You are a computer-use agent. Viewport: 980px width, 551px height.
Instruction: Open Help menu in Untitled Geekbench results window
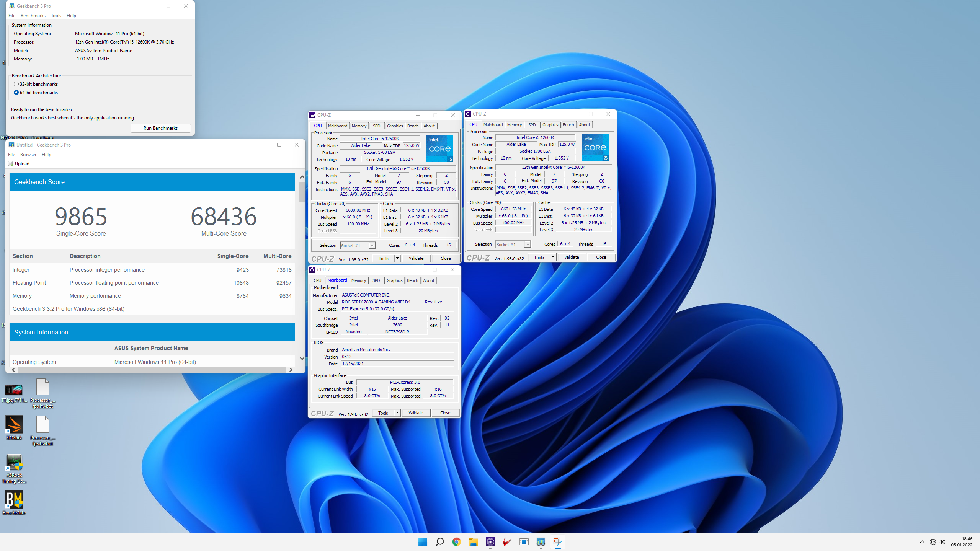46,155
